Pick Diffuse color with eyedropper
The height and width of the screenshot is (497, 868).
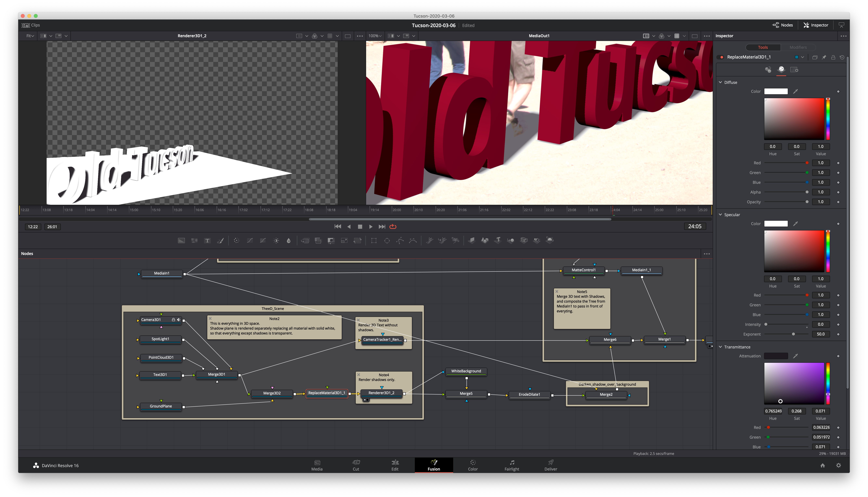[795, 92]
